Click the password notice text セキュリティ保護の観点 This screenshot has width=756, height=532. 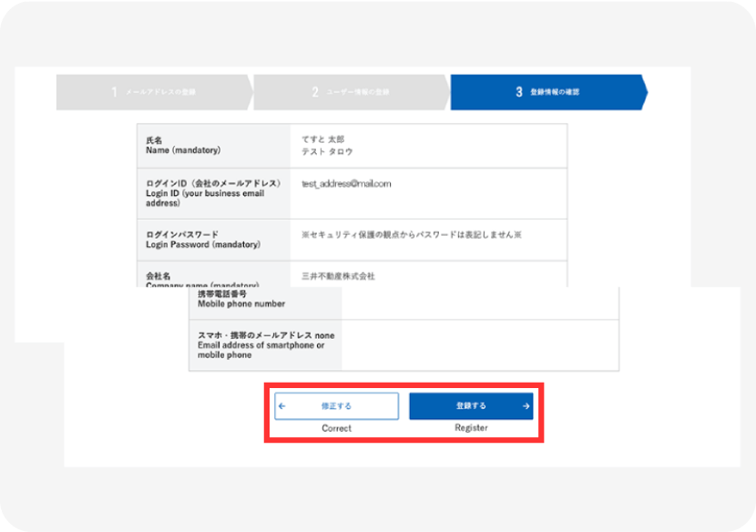(x=412, y=235)
